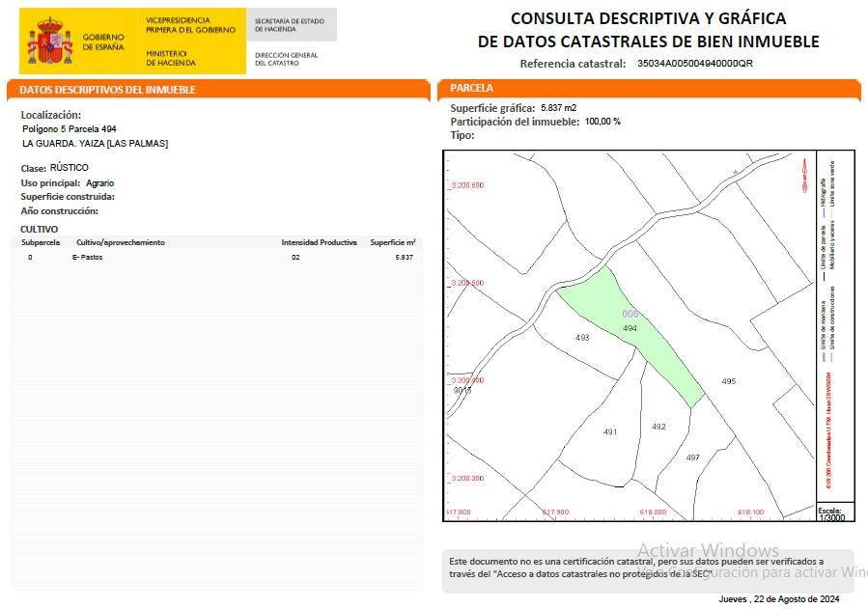The image size is (868, 609).
Task: Select parcel 493 on the map
Action: pos(581,339)
